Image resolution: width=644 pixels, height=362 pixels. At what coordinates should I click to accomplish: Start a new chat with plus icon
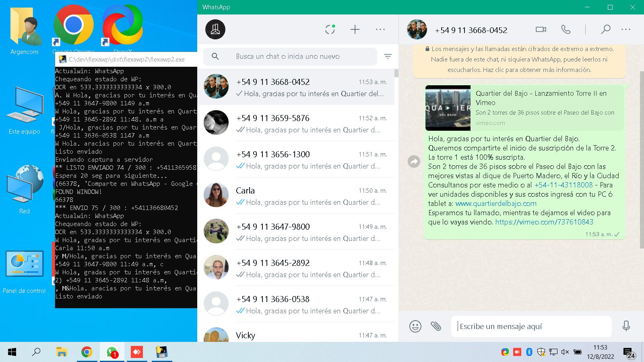coord(355,29)
